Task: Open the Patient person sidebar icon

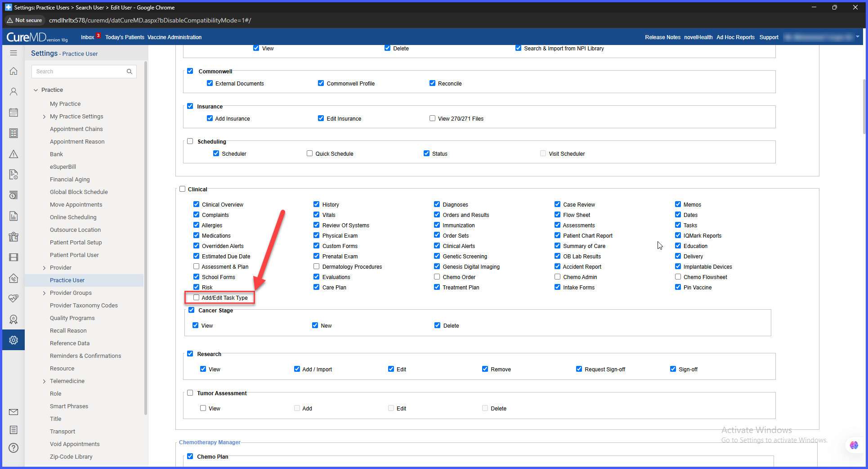Action: pos(13,92)
